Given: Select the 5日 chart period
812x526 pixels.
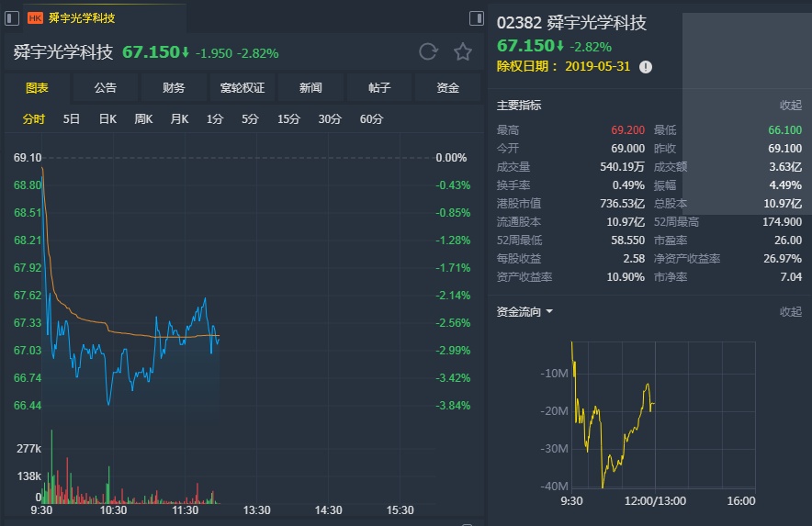Looking at the screenshot, I should coord(72,118).
